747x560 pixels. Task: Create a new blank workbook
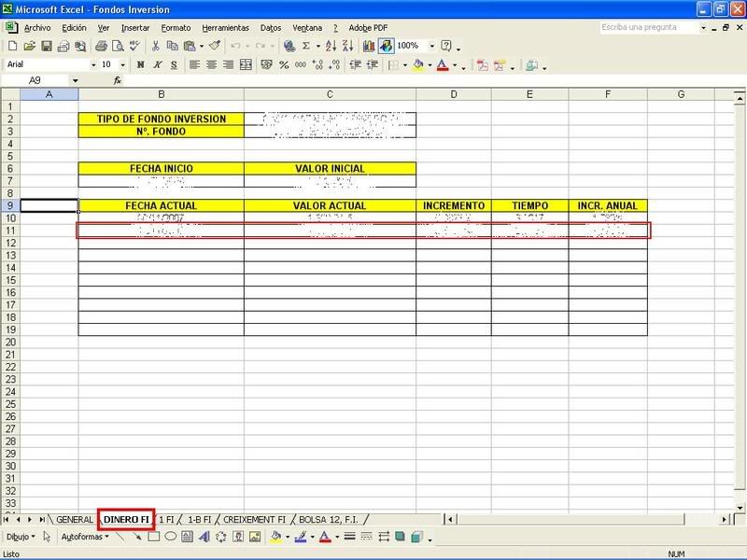click(13, 46)
